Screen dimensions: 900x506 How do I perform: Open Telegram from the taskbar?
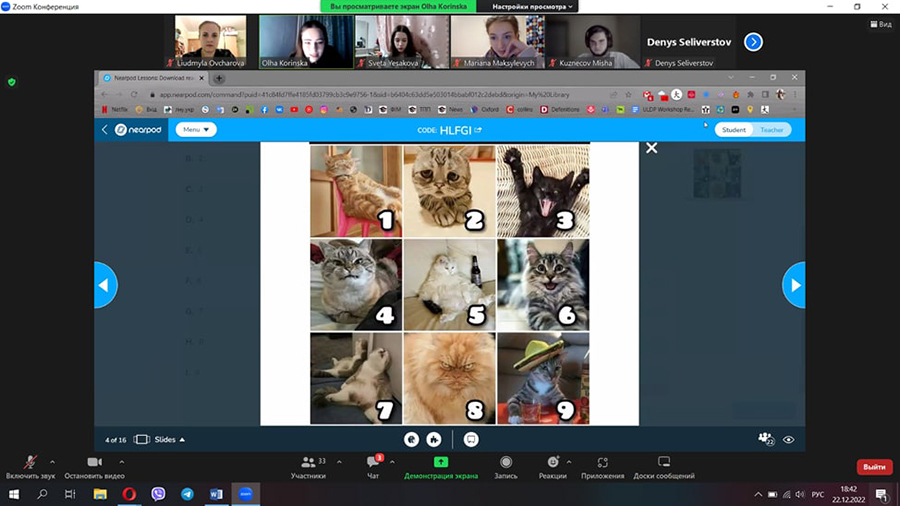(187, 494)
